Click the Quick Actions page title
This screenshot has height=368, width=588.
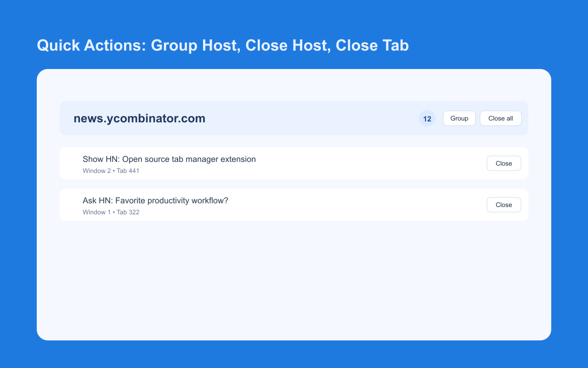tap(223, 46)
